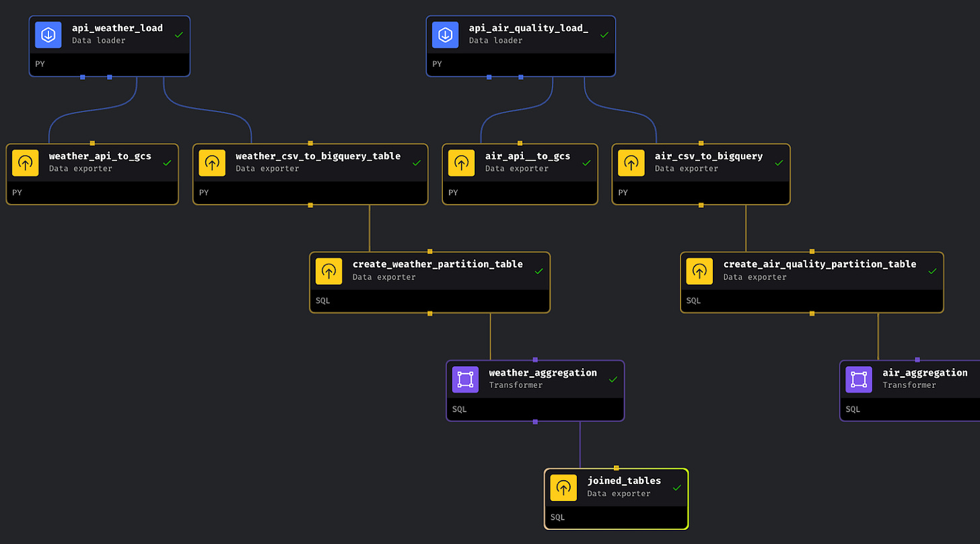Click top input port of weather_api_to_gcs
980x544 pixels.
(92, 143)
